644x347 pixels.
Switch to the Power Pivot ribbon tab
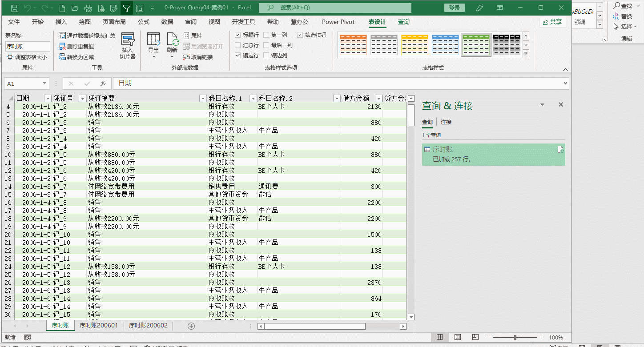point(338,22)
